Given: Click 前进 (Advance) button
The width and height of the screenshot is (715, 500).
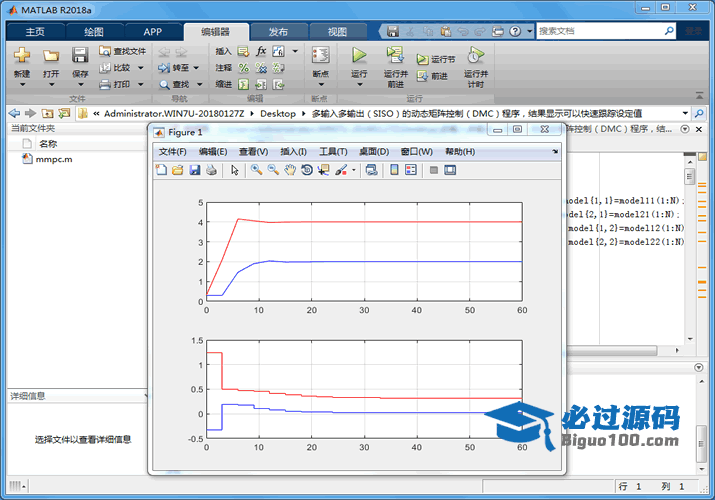Looking at the screenshot, I should (432, 76).
